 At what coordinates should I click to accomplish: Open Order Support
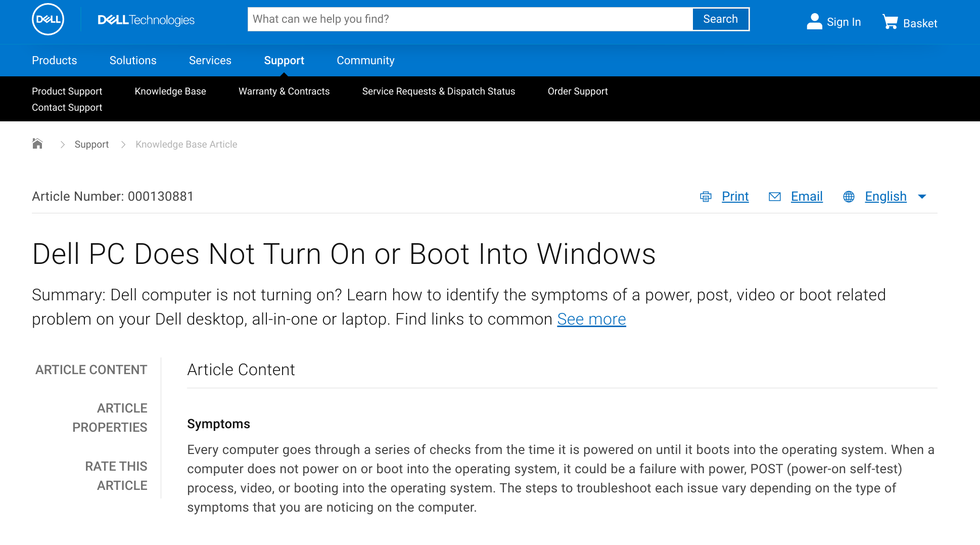[x=578, y=91]
